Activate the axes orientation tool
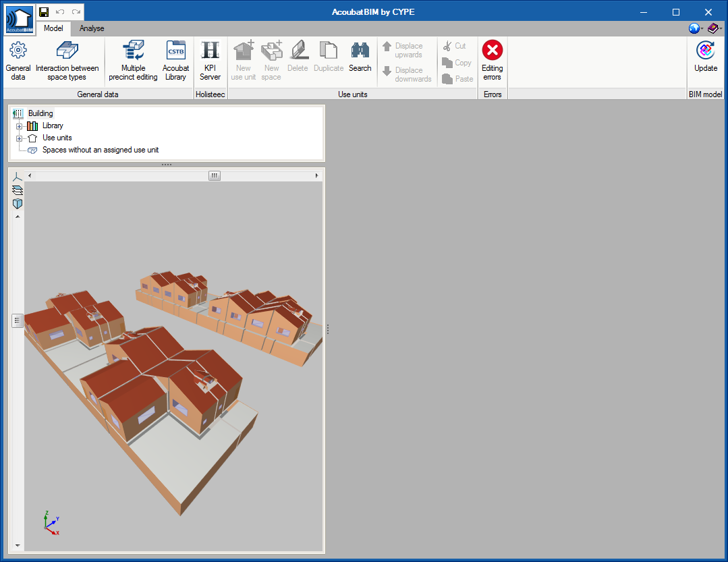Viewport: 728px width, 562px height. click(17, 177)
